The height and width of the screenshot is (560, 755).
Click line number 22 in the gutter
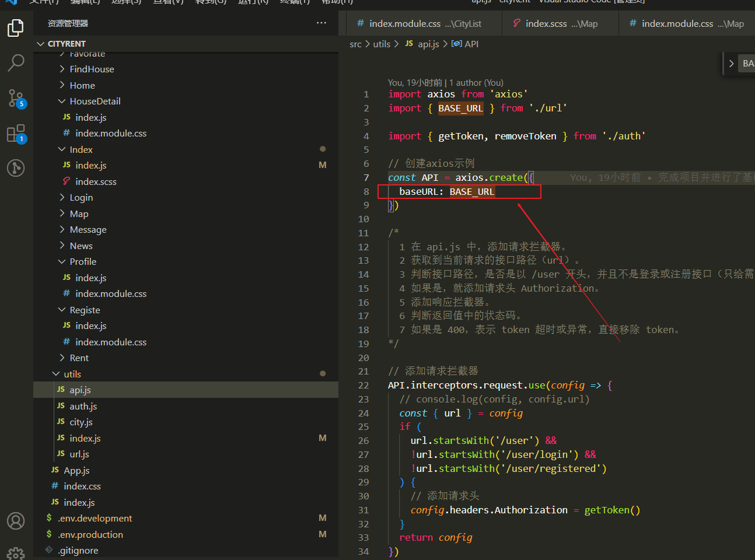coord(363,385)
